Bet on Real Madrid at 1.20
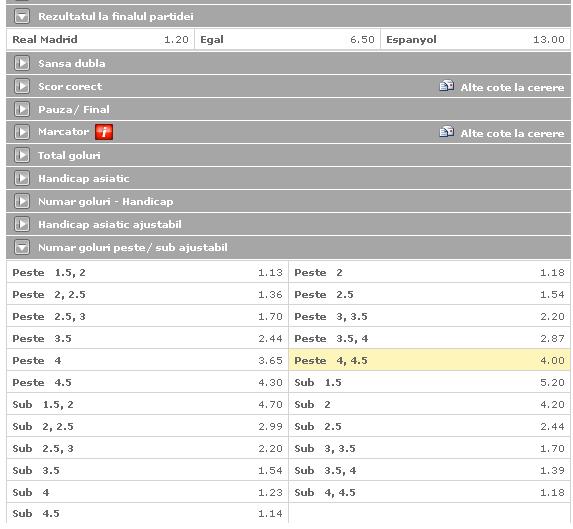Image resolution: width=573 pixels, height=529 pixels. coord(100,39)
